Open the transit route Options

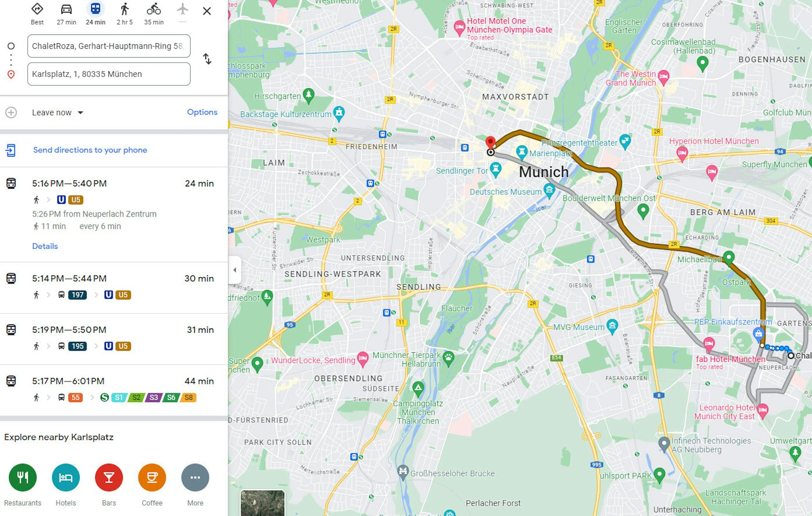[x=202, y=112]
